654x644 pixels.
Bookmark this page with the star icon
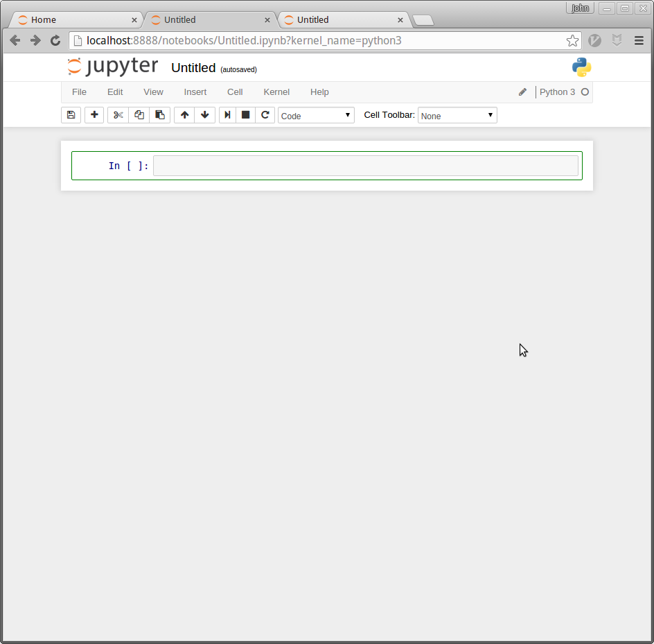[x=572, y=41]
